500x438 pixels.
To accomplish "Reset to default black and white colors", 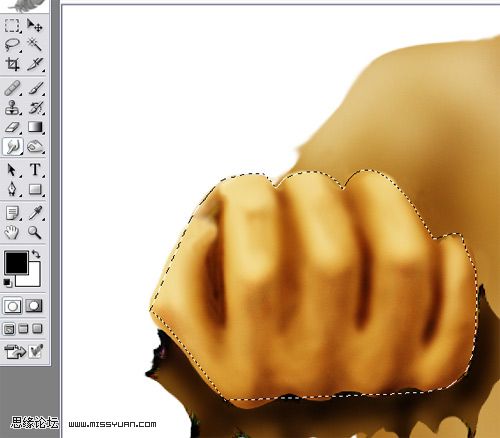I will coord(7,283).
